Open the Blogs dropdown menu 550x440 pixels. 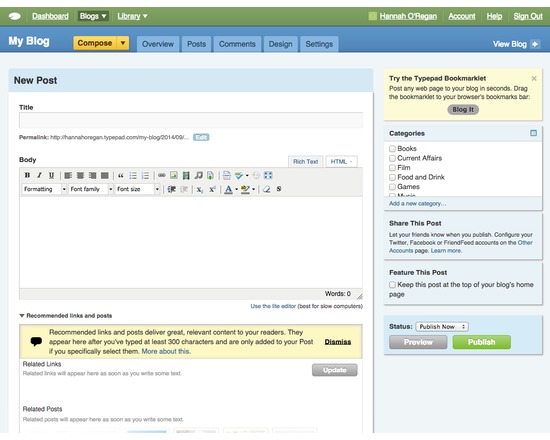93,16
